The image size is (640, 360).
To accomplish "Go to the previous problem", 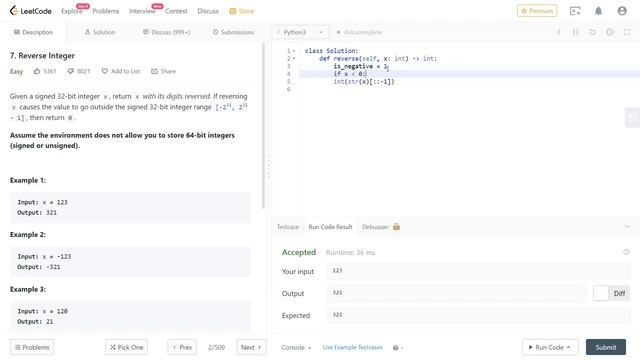I will pos(182,347).
